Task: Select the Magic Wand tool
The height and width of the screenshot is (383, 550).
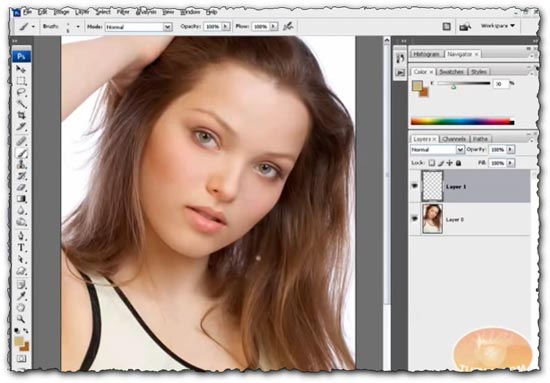Action: click(x=21, y=104)
